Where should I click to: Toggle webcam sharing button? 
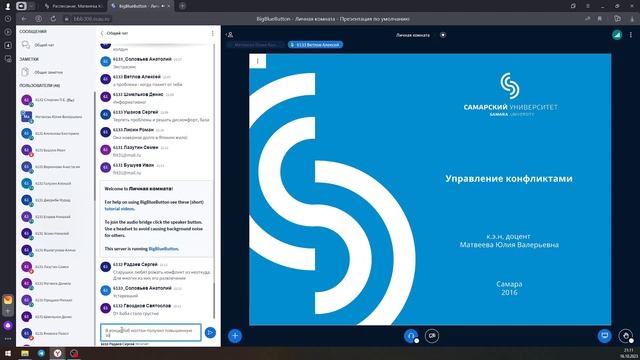click(432, 336)
